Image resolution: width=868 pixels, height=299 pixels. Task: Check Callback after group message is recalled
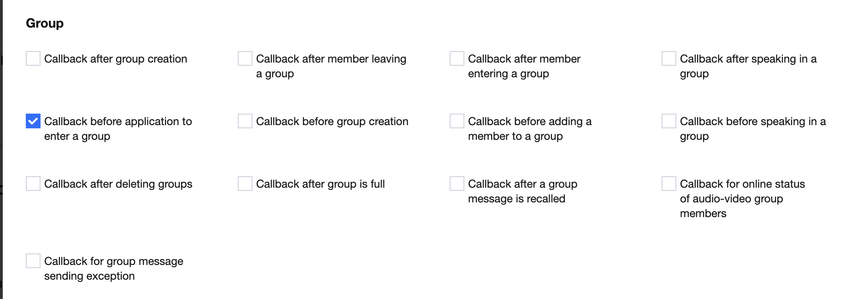click(x=457, y=184)
